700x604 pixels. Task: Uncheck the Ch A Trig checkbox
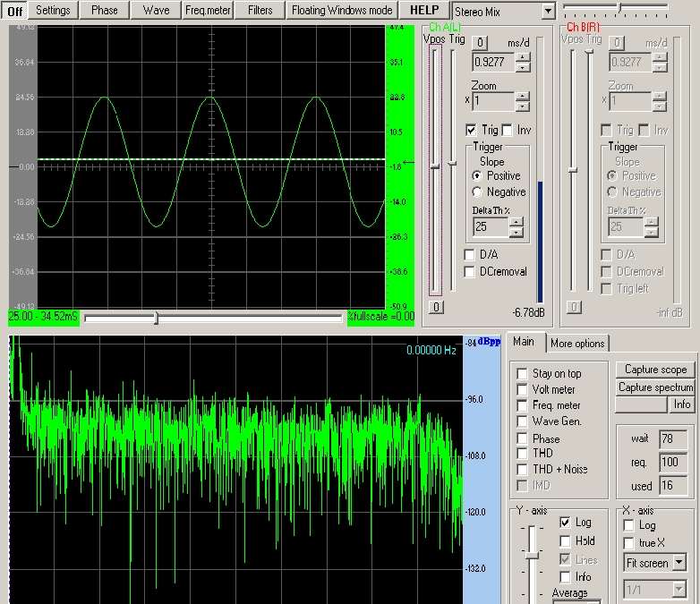[x=472, y=131]
